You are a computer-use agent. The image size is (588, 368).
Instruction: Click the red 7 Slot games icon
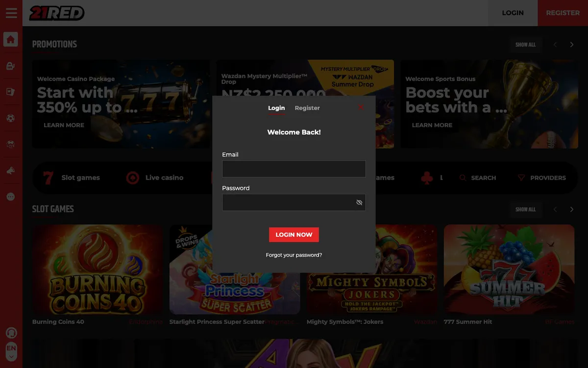click(x=48, y=178)
